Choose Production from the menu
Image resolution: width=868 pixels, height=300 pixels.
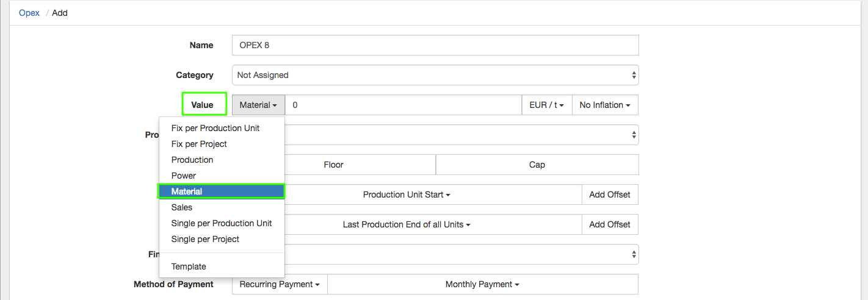click(x=192, y=160)
